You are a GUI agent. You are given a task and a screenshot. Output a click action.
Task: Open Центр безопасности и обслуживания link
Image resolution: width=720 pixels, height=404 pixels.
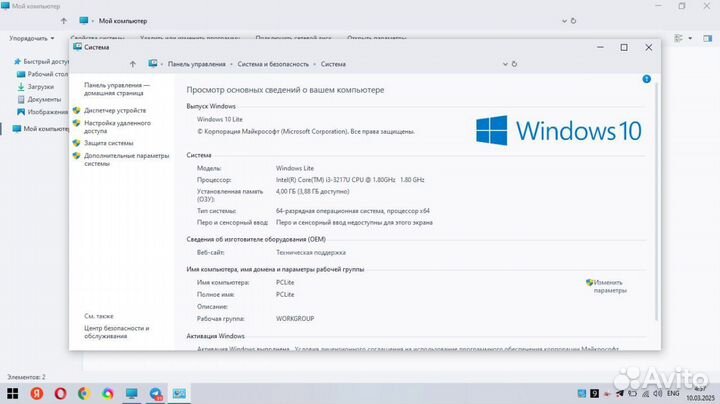click(117, 332)
